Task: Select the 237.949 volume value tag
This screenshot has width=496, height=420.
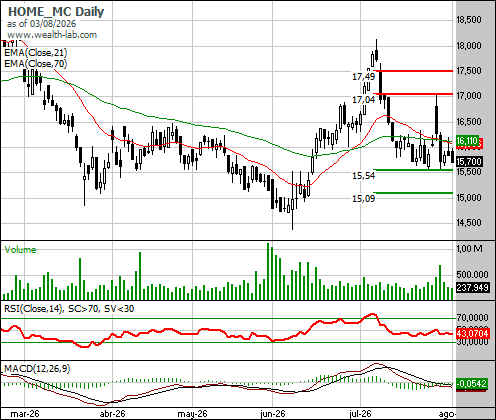Action: (473, 287)
